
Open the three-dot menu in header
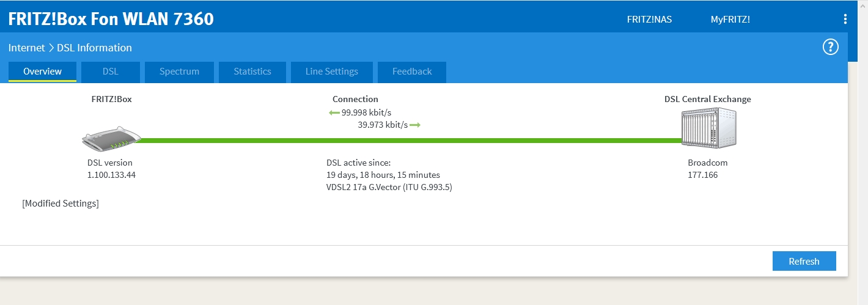[845, 19]
